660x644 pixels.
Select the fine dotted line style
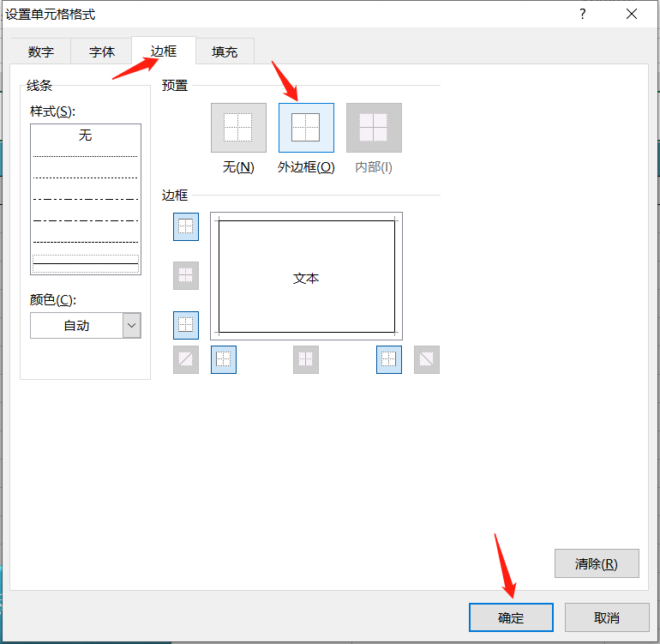click(86, 156)
